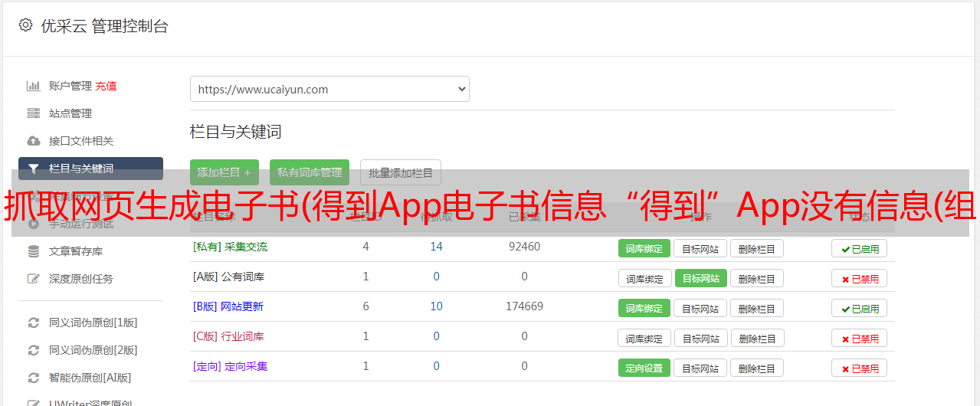This screenshot has height=406, width=980.
Task: Click the 批量添加栏目 button
Action: tap(401, 172)
